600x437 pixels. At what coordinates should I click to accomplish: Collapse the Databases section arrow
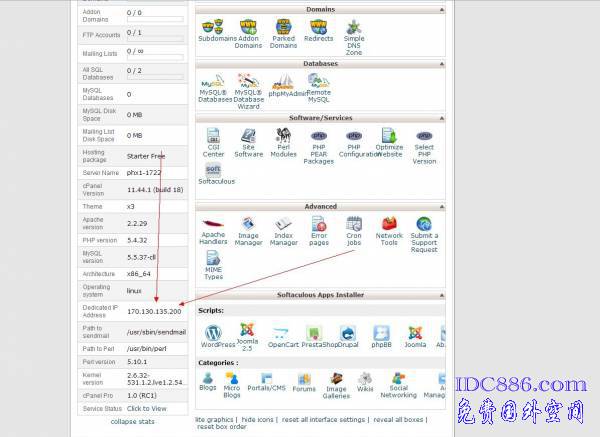441,63
